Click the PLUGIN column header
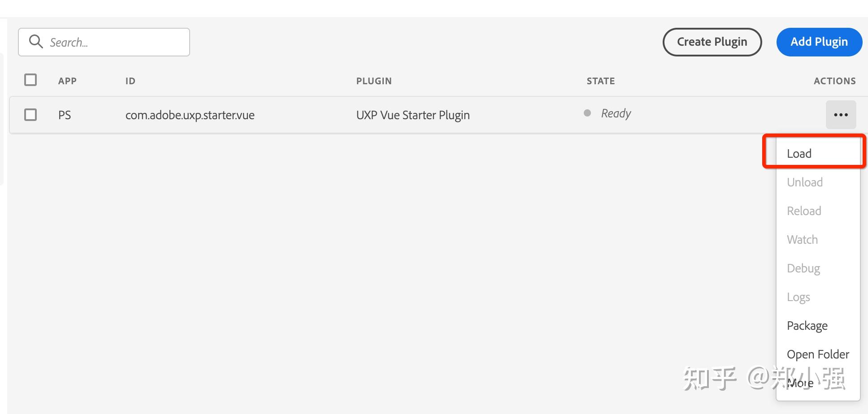The image size is (868, 414). (374, 81)
